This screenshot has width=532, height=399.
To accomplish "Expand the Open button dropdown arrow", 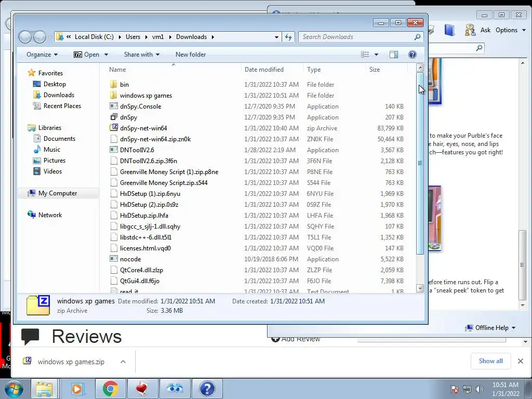I will coord(106,55).
